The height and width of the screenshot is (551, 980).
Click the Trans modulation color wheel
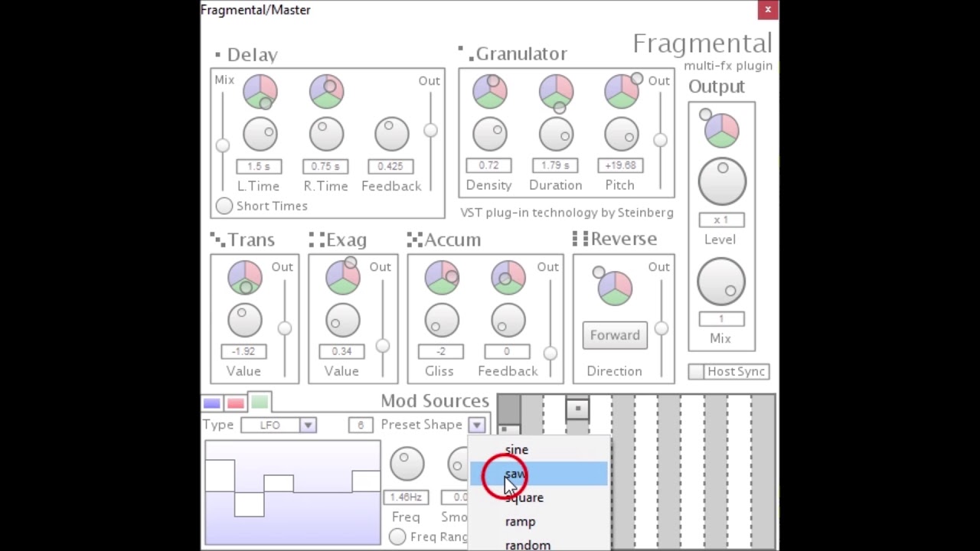tap(245, 277)
